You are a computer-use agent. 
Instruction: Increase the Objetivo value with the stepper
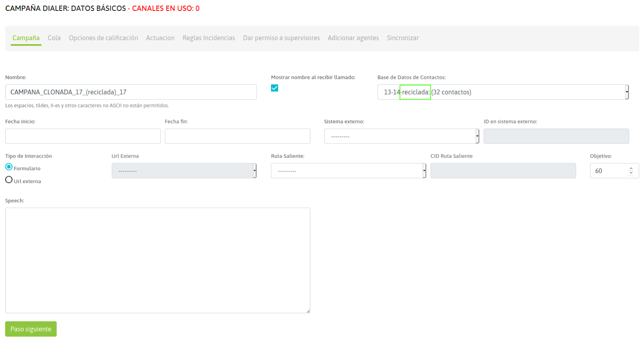(631, 168)
